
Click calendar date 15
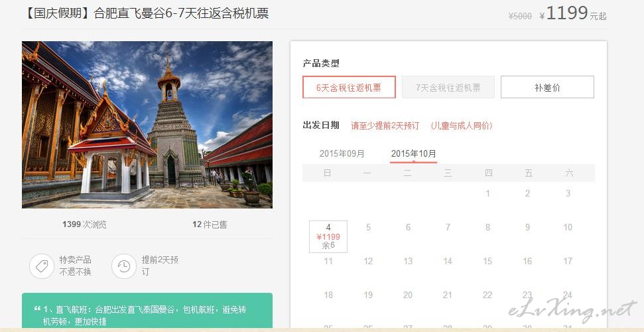[x=487, y=261]
